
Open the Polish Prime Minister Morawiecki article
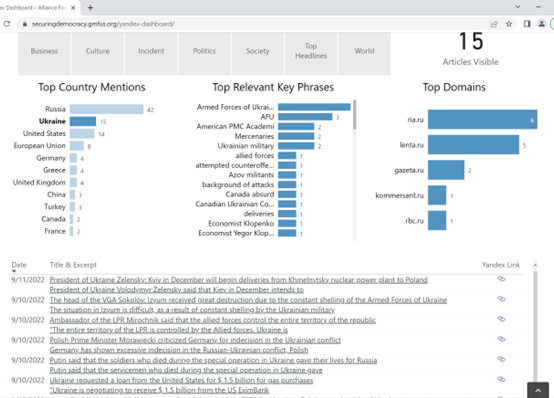(195, 340)
